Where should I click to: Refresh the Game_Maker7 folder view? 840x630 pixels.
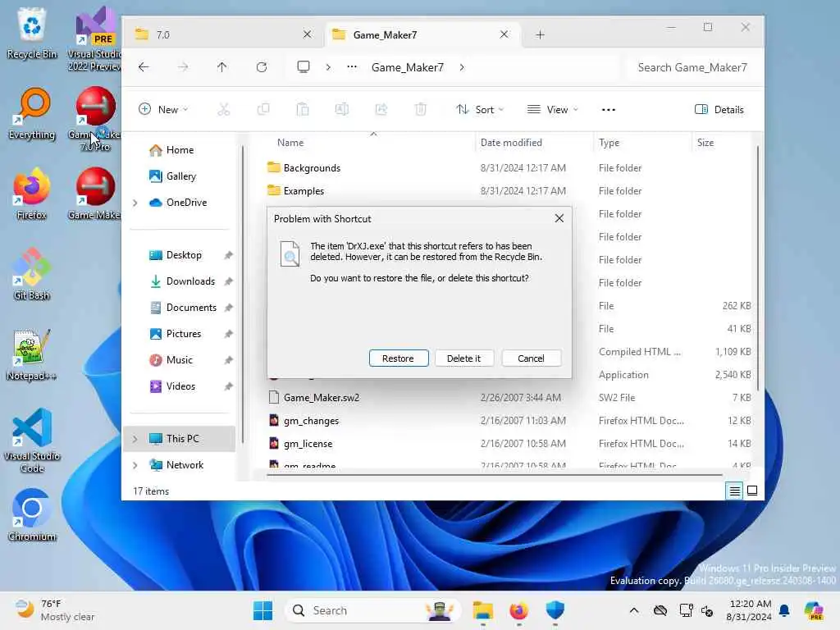(x=262, y=67)
